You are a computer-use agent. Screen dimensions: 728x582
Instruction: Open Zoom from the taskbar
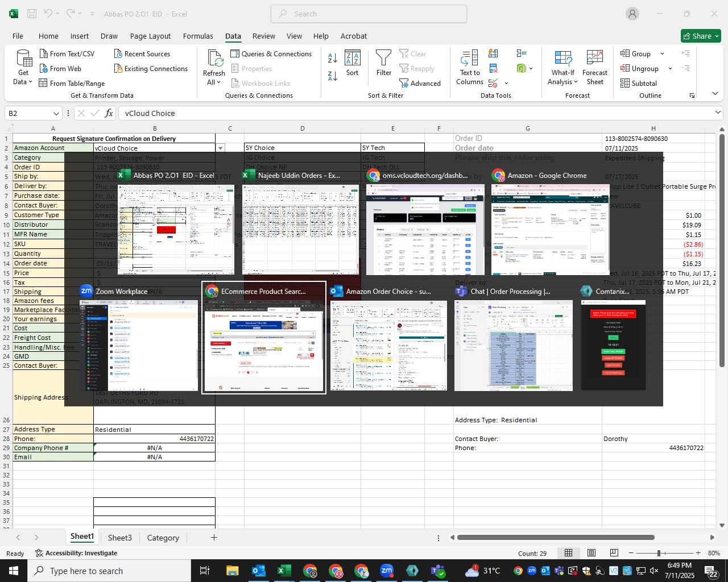(387, 571)
